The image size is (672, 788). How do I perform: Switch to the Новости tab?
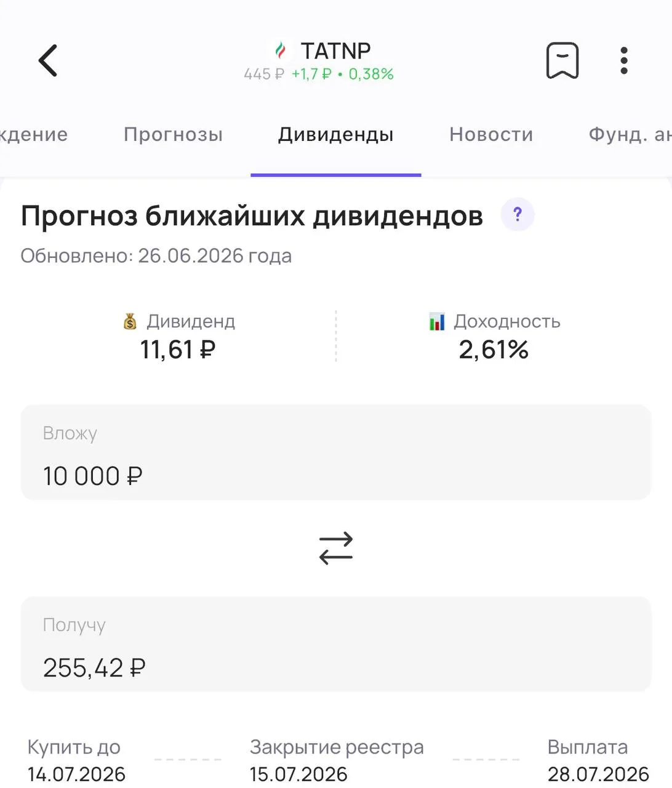[491, 134]
